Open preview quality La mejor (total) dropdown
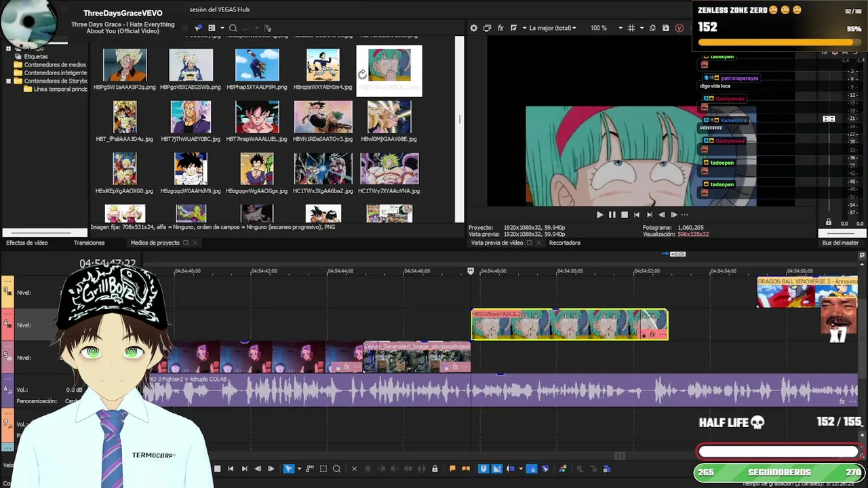Image resolution: width=868 pixels, height=488 pixels. coord(552,28)
